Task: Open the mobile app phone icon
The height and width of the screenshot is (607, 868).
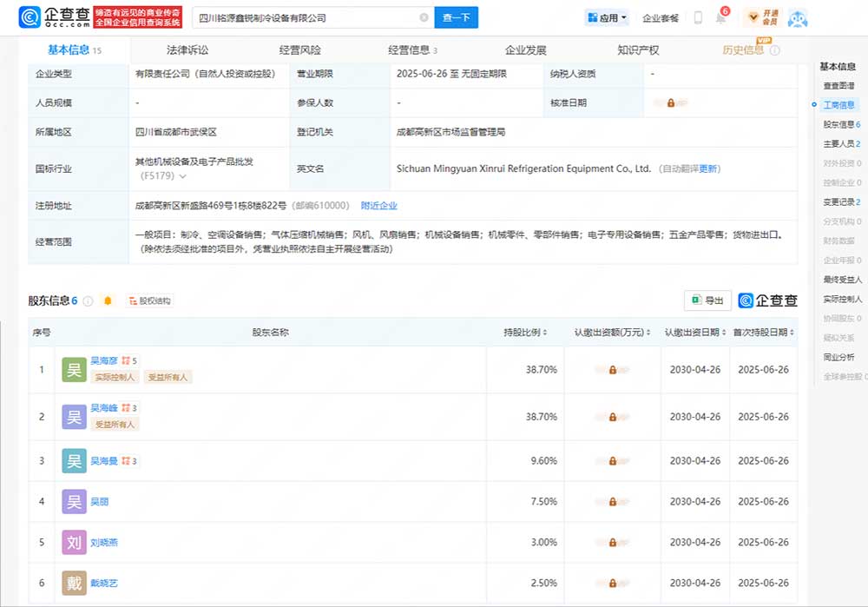Action: point(698,17)
